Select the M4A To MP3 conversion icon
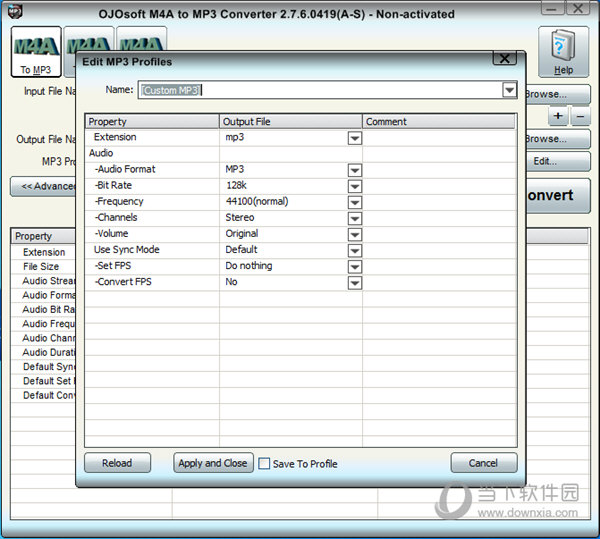Screen dimensions: 600x539 click(36, 52)
